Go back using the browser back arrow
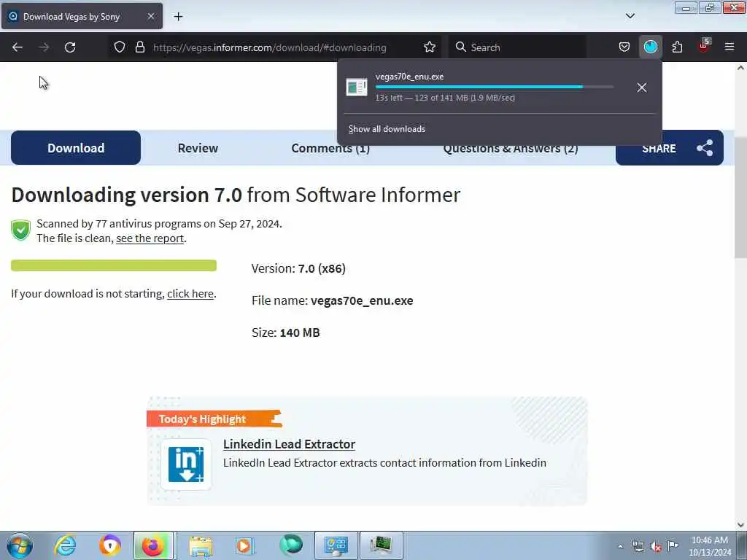Viewport: 747px width, 560px height. pos(18,47)
